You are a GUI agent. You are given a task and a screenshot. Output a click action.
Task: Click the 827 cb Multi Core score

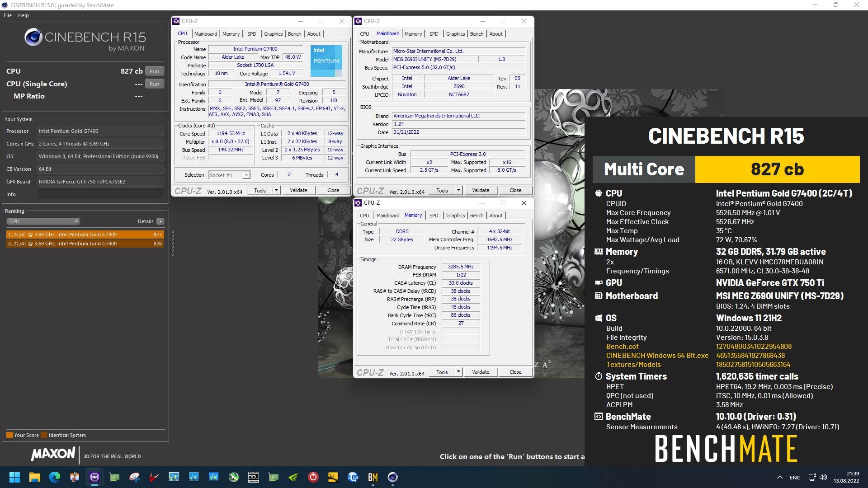(777, 169)
